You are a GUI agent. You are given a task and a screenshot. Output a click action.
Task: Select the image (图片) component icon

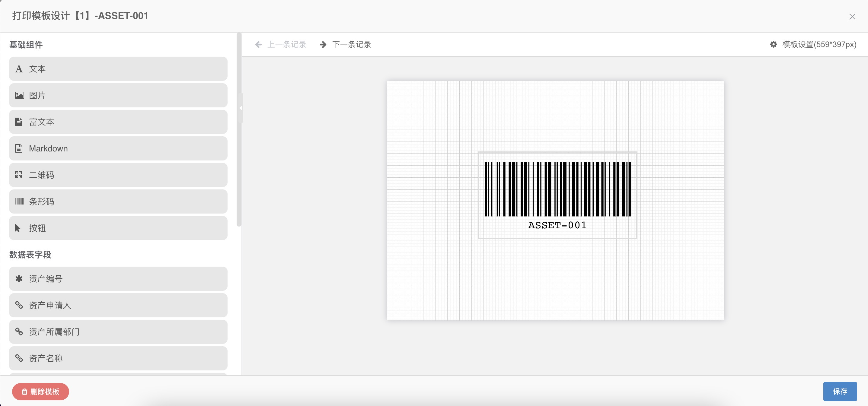tap(19, 96)
